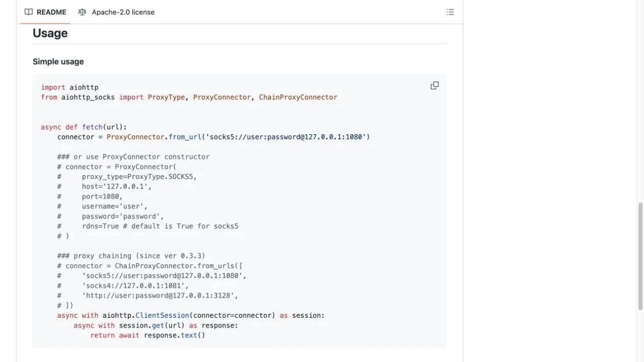Click the page vertical scrollbar thumb
The width and height of the screenshot is (644, 362).
[x=640, y=256]
